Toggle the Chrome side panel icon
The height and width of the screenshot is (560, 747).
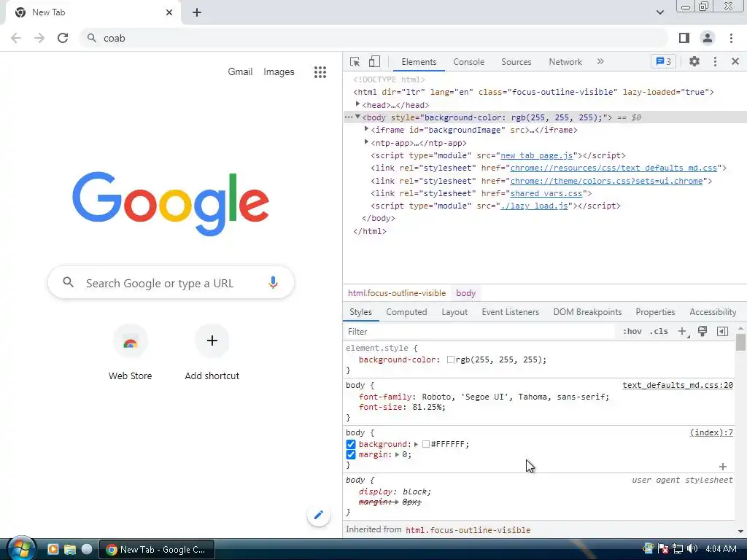(684, 38)
